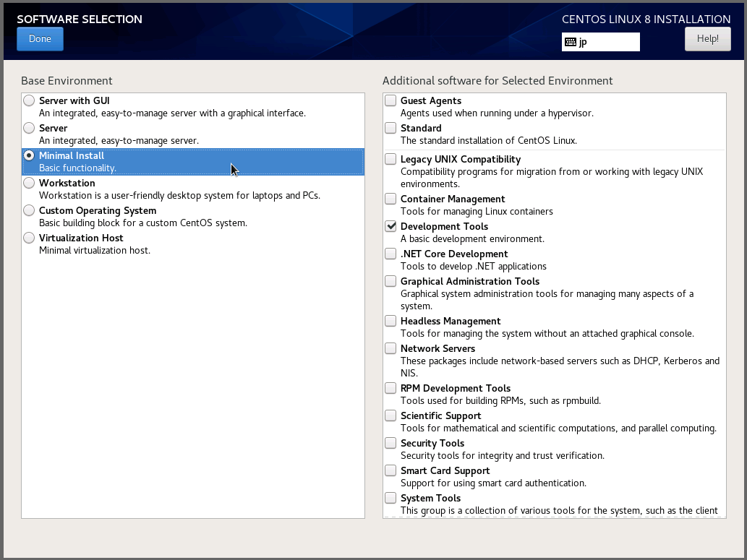Image resolution: width=747 pixels, height=560 pixels.
Task: Enable Legacy UNIX Compatibility checkbox
Action: point(390,160)
